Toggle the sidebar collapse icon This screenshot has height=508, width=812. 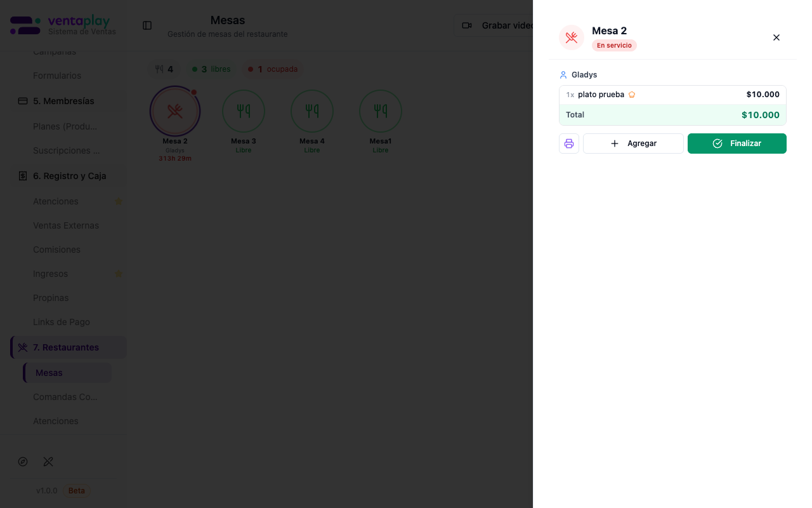[x=147, y=25]
